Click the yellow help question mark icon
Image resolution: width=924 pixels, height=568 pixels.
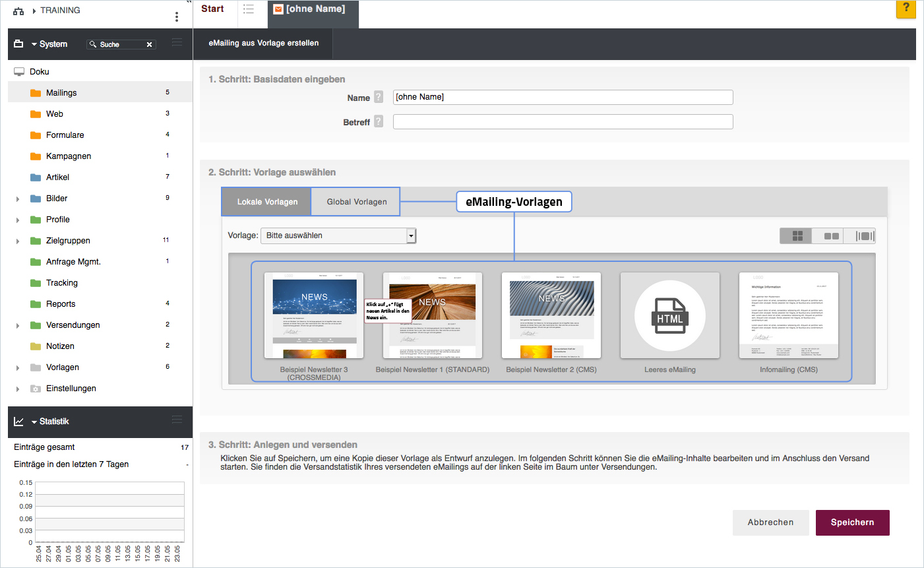pos(906,9)
